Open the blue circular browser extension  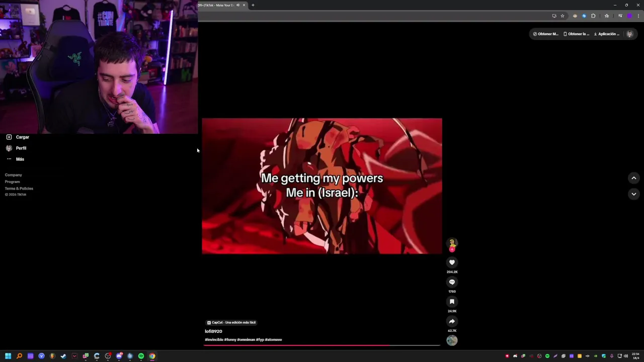(x=584, y=16)
